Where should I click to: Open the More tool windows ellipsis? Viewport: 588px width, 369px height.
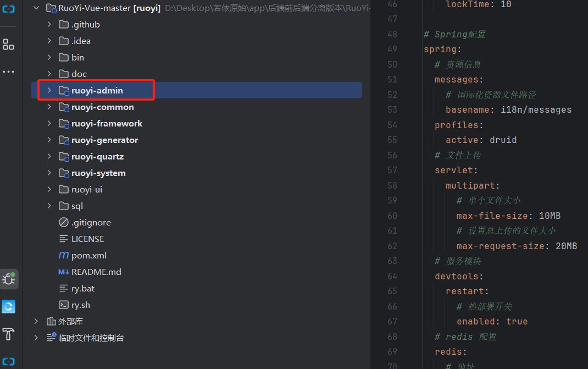[x=8, y=71]
